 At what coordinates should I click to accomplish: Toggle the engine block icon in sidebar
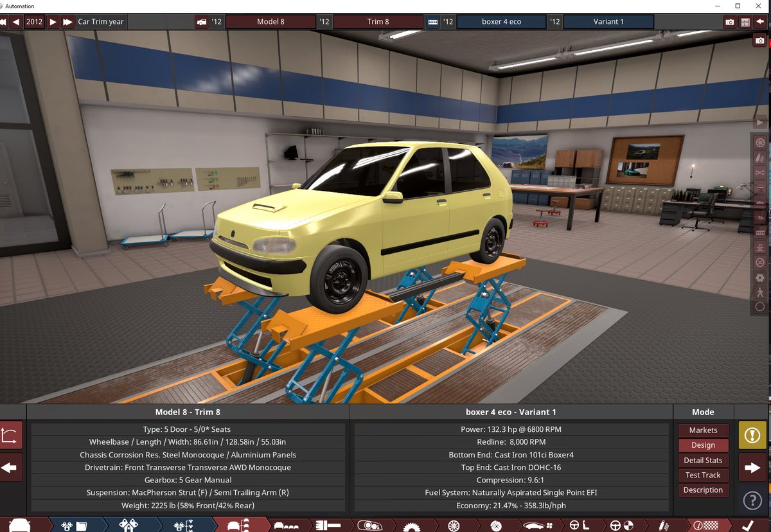coord(760,233)
